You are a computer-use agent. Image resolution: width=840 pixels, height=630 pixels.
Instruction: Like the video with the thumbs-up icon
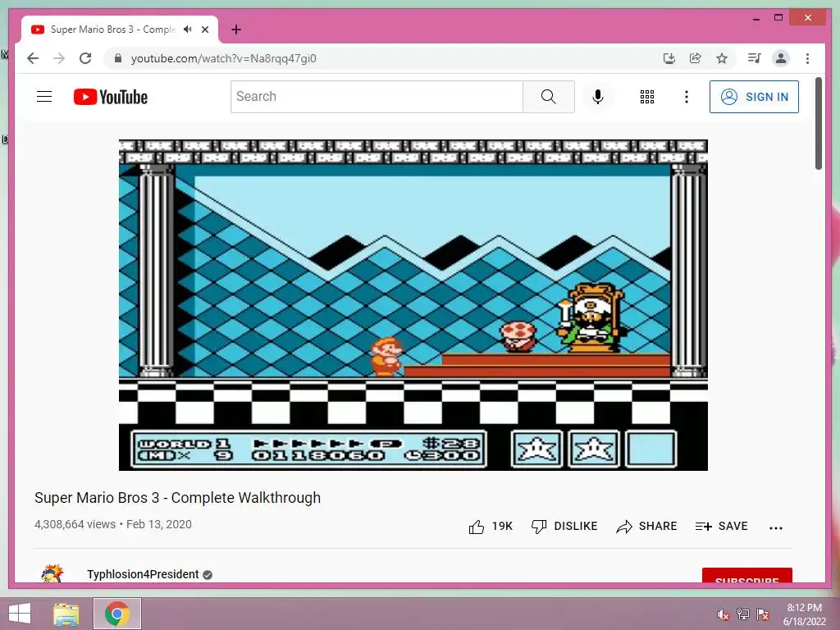click(477, 527)
